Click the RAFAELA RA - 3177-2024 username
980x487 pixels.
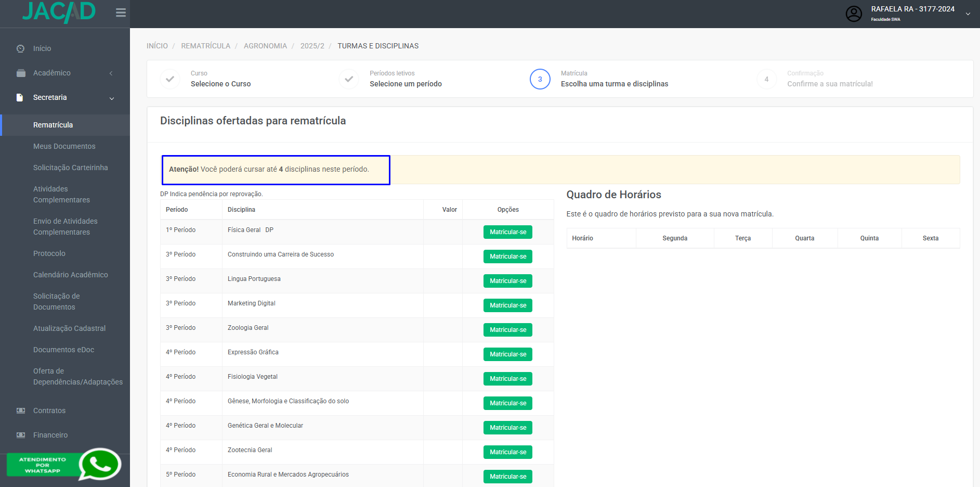pyautogui.click(x=913, y=9)
